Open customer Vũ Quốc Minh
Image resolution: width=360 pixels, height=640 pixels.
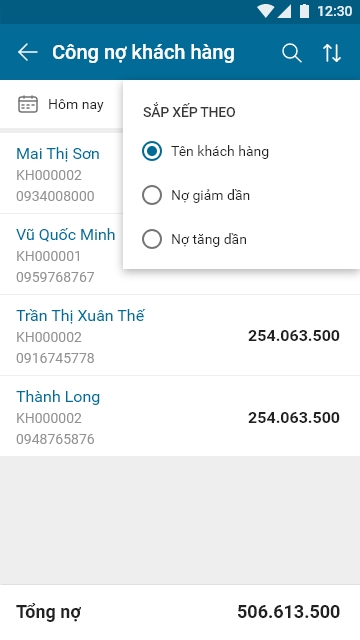61,254
